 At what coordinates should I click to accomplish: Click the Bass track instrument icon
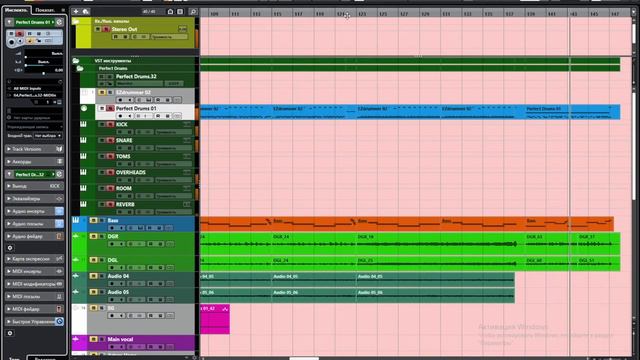(x=76, y=220)
